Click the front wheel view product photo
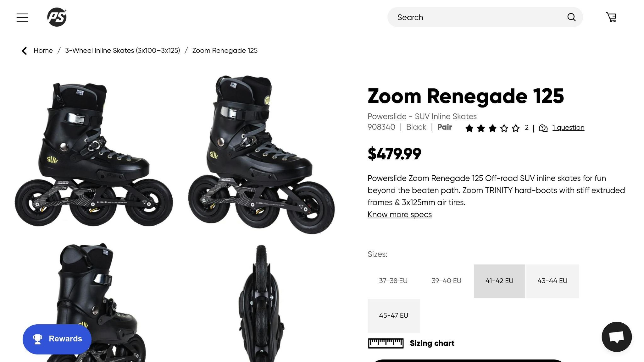The height and width of the screenshot is (362, 644). pos(263,305)
